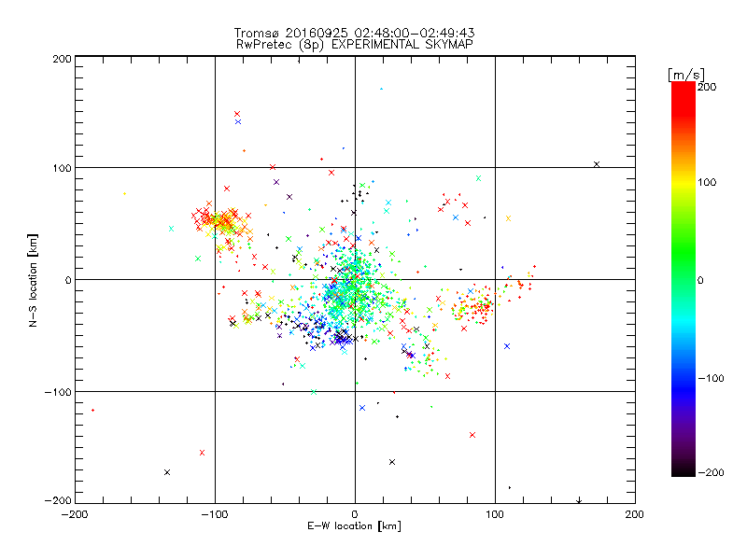Screen dimensions: 747x560
Task: Select the black X marker at E-W -135, N-S -173
Action: [167, 472]
